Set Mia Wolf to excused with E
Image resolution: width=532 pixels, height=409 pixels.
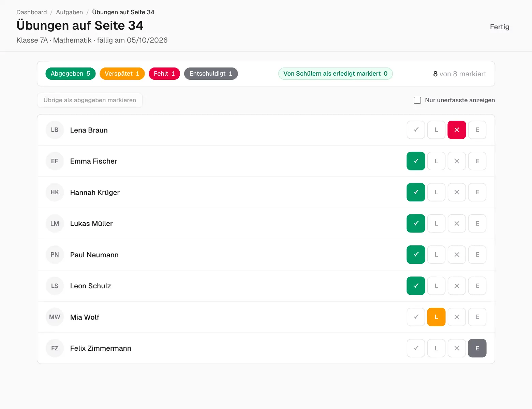coord(477,317)
